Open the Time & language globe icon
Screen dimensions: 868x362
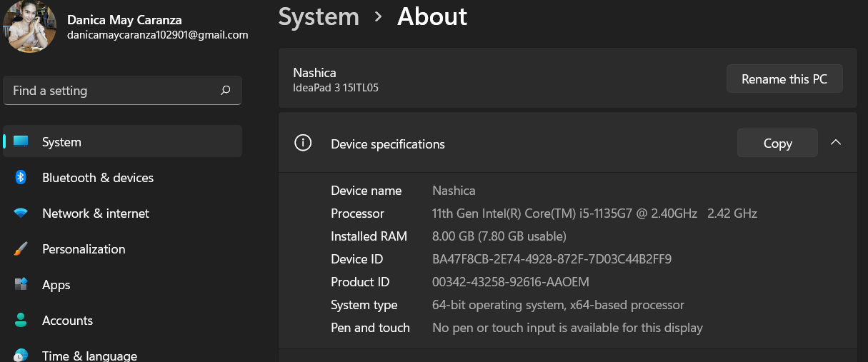tap(21, 354)
